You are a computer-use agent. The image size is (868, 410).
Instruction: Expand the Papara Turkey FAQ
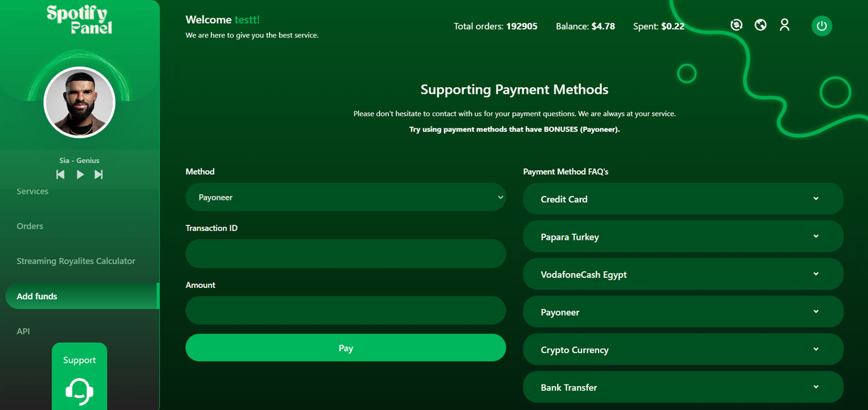(x=683, y=237)
